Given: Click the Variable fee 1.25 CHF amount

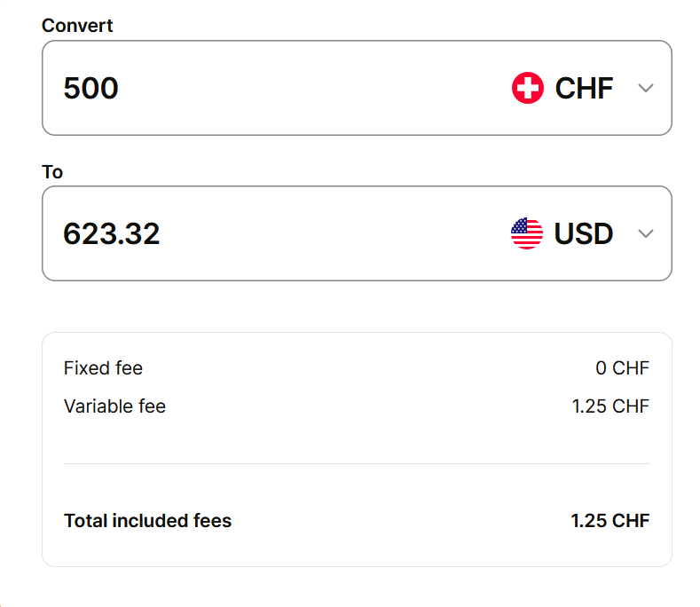Looking at the screenshot, I should [610, 406].
